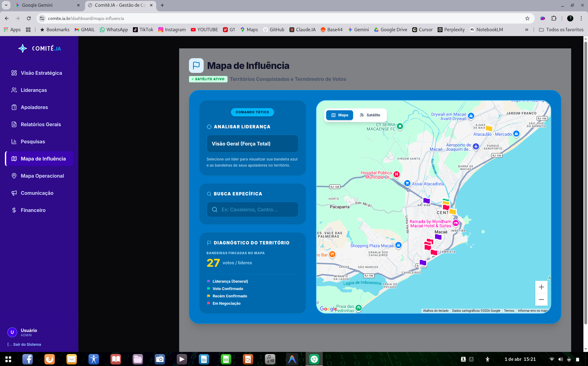Open the Apoiadores section

(34, 107)
